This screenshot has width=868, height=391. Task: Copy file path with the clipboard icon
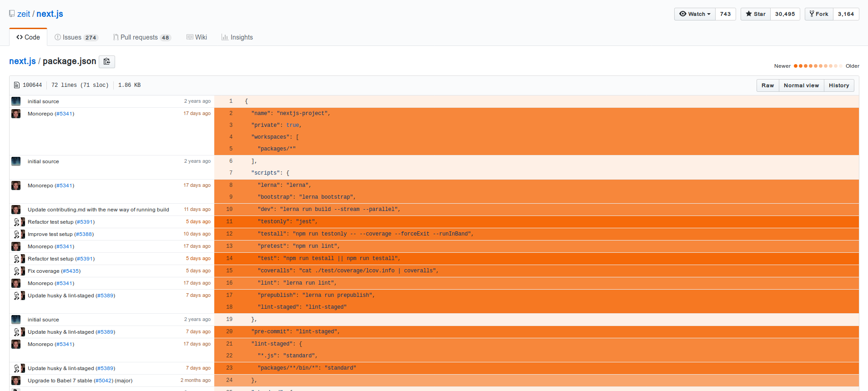[x=107, y=61]
